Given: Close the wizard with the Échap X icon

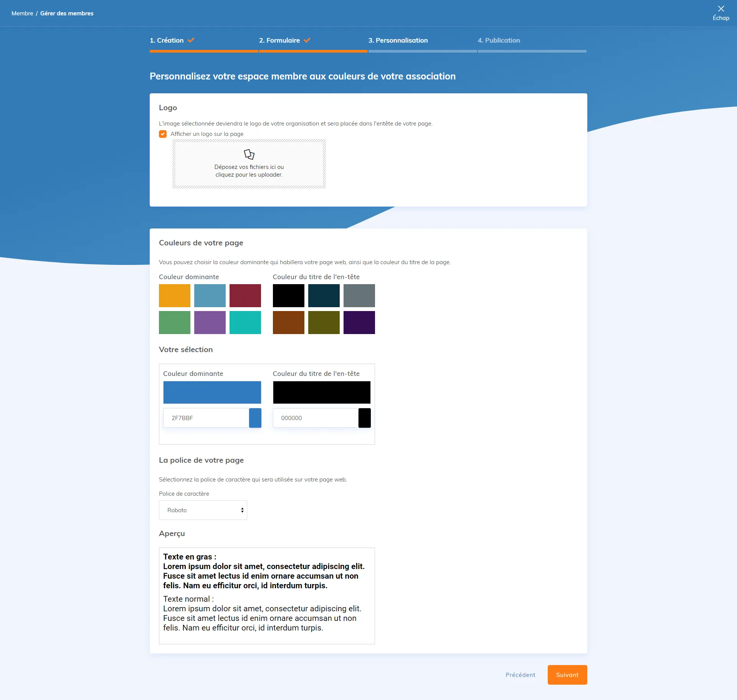Looking at the screenshot, I should coord(721,9).
